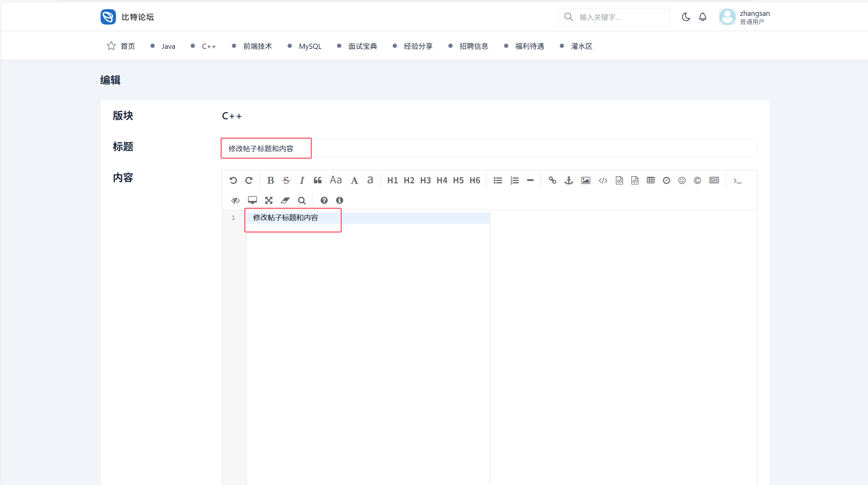Screen dimensions: 868x485
Task: Toggle bold formatting in the editor
Action: click(270, 180)
